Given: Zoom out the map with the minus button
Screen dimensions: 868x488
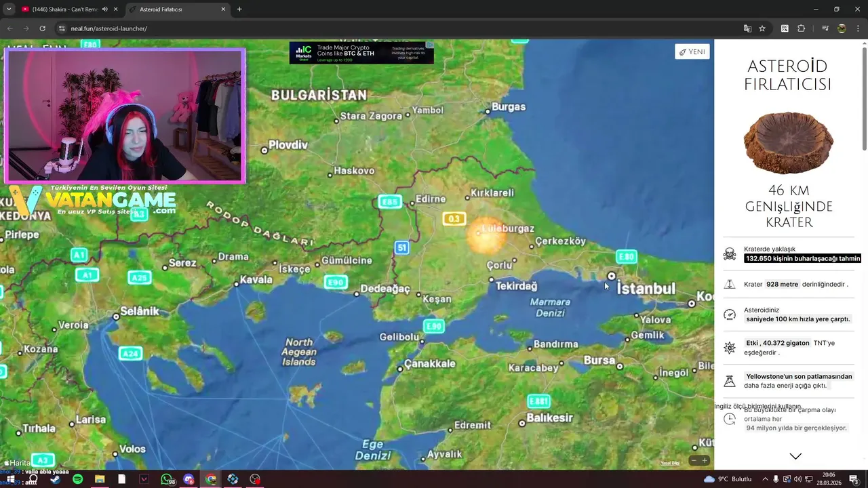Looking at the screenshot, I should click(x=693, y=460).
